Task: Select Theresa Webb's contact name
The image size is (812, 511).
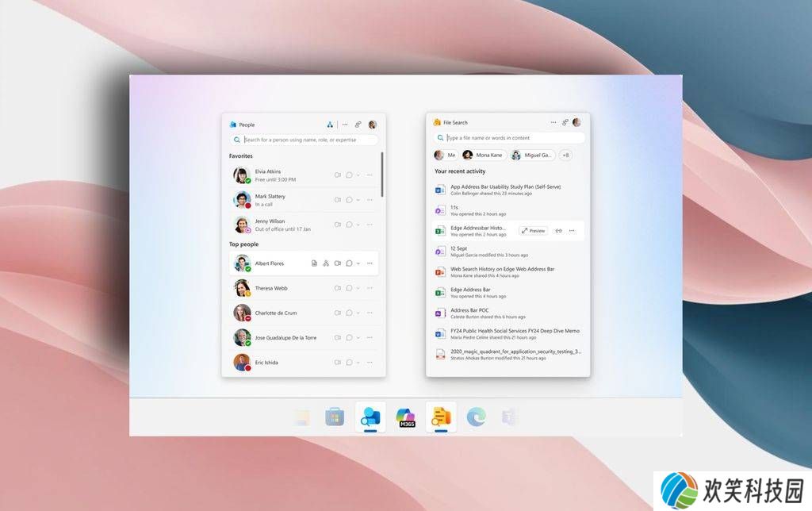Action: 271,288
